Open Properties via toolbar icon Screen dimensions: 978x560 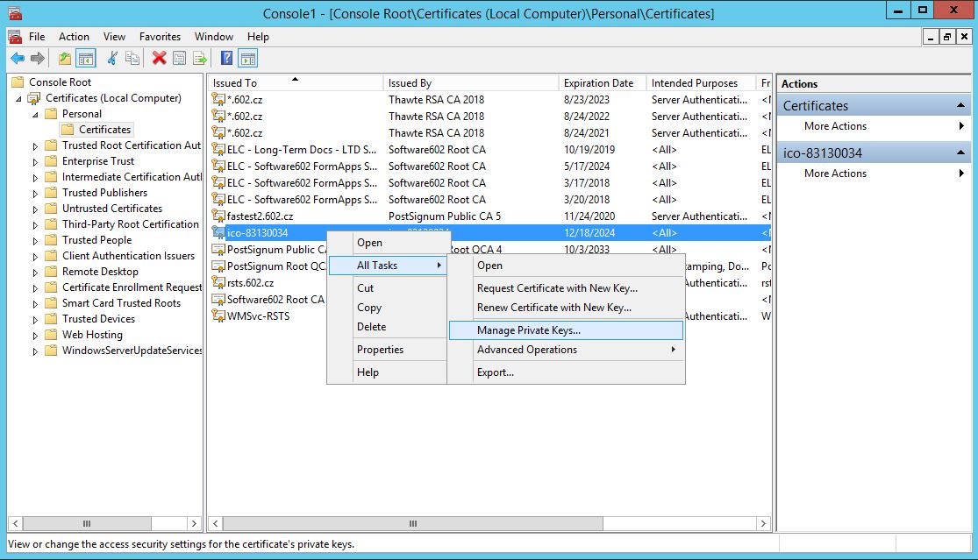point(179,59)
